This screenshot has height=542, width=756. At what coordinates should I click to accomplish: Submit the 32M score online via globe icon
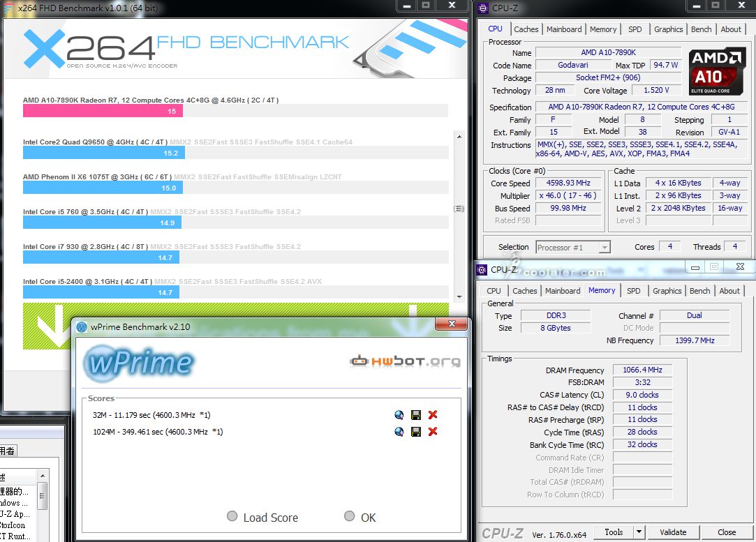pos(399,415)
